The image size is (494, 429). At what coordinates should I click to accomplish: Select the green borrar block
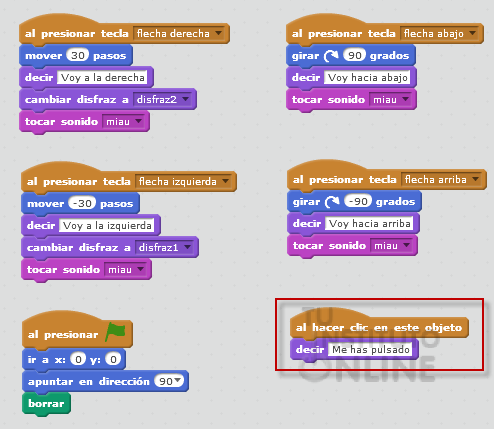tap(46, 404)
